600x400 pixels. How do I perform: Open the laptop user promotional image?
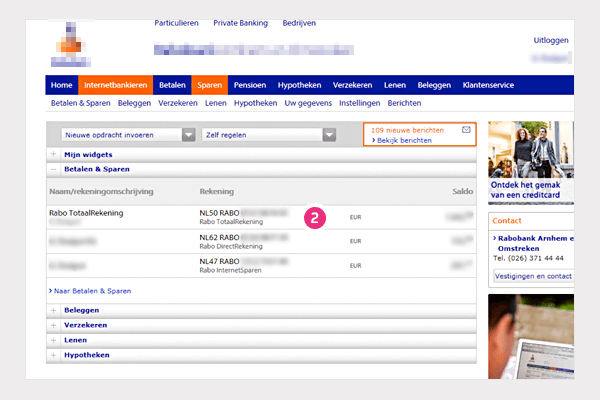point(531,336)
